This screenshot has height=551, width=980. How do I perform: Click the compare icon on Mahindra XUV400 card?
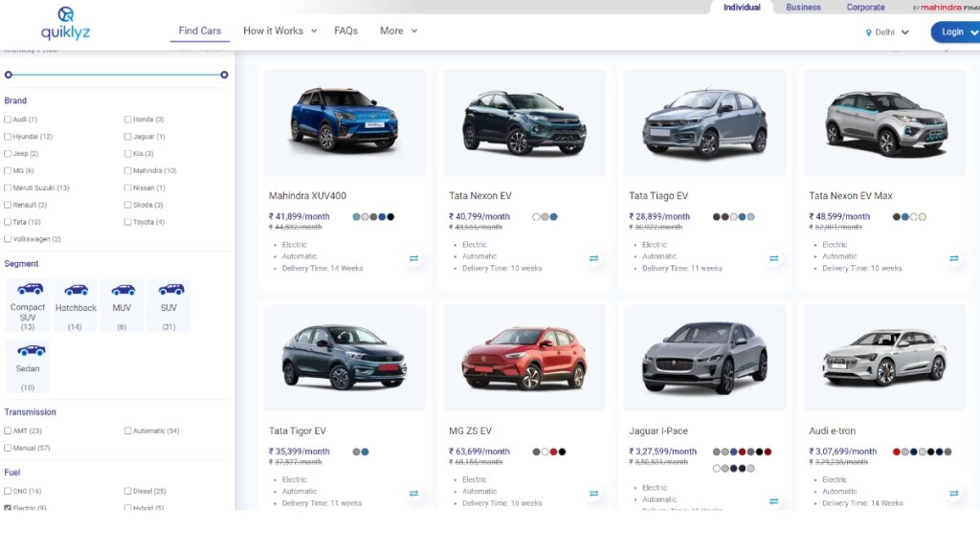tap(413, 258)
